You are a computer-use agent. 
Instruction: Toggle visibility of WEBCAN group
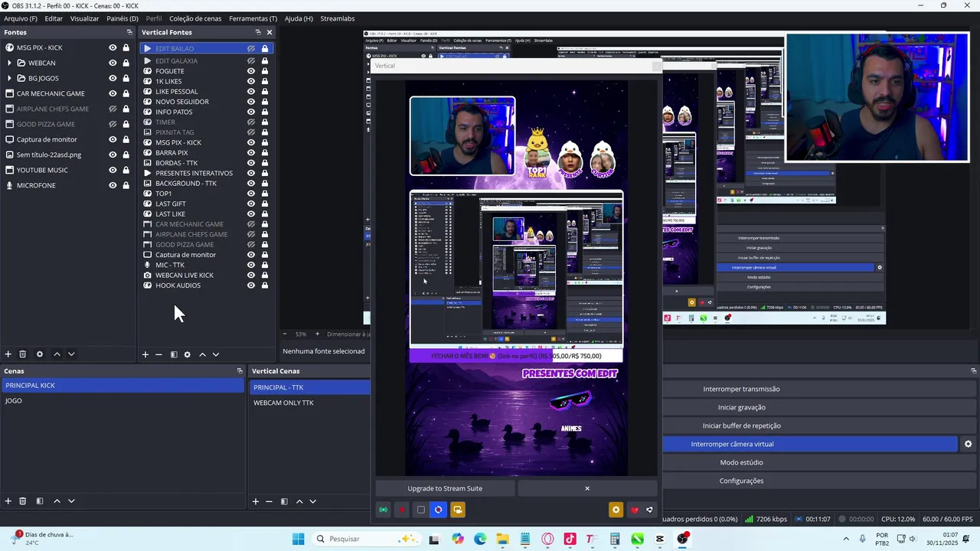pyautogui.click(x=113, y=63)
